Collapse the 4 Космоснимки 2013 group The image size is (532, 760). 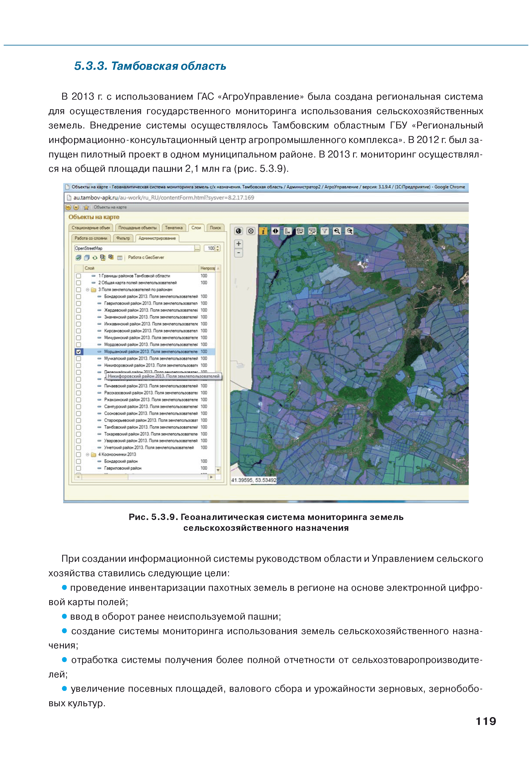[88, 455]
